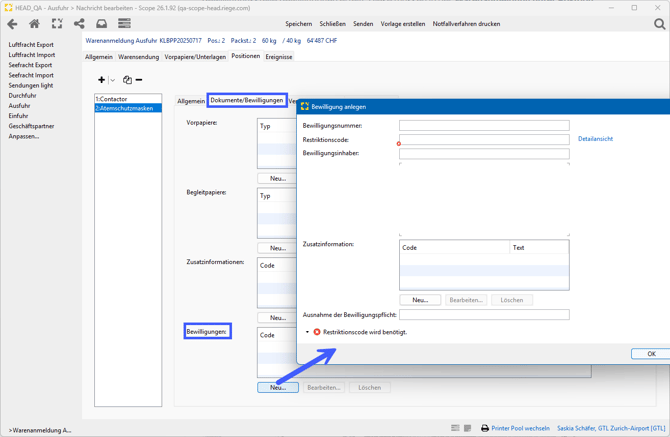
Task: Click the Speichern menu item
Action: click(x=298, y=24)
